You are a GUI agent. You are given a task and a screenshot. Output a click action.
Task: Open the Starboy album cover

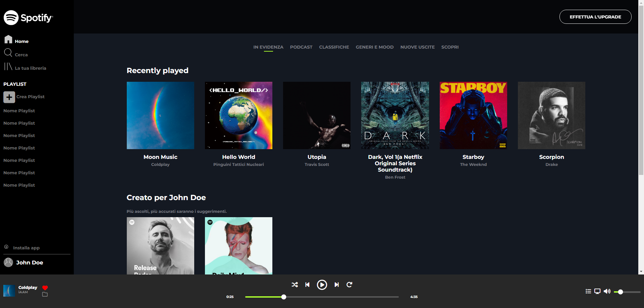[473, 115]
